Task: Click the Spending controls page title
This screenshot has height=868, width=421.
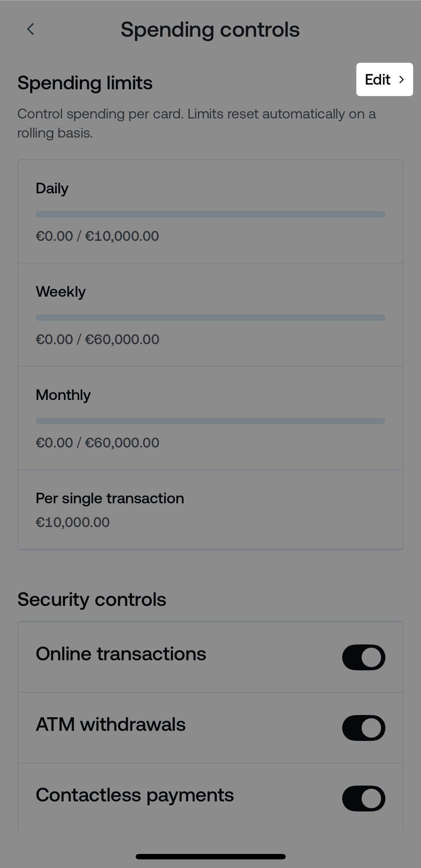Action: coord(210,30)
